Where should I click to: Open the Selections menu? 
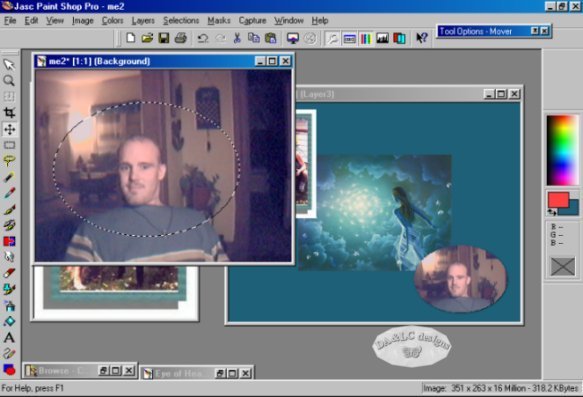click(x=181, y=20)
